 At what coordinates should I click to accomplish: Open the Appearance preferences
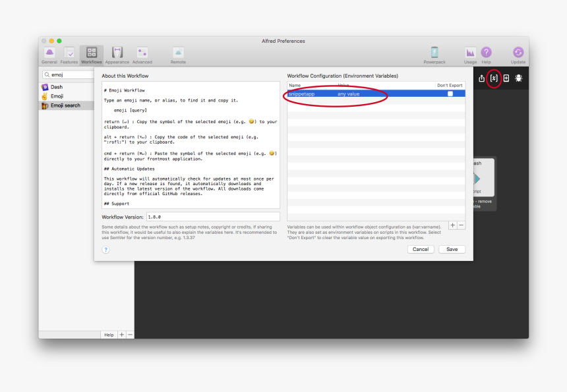[117, 55]
